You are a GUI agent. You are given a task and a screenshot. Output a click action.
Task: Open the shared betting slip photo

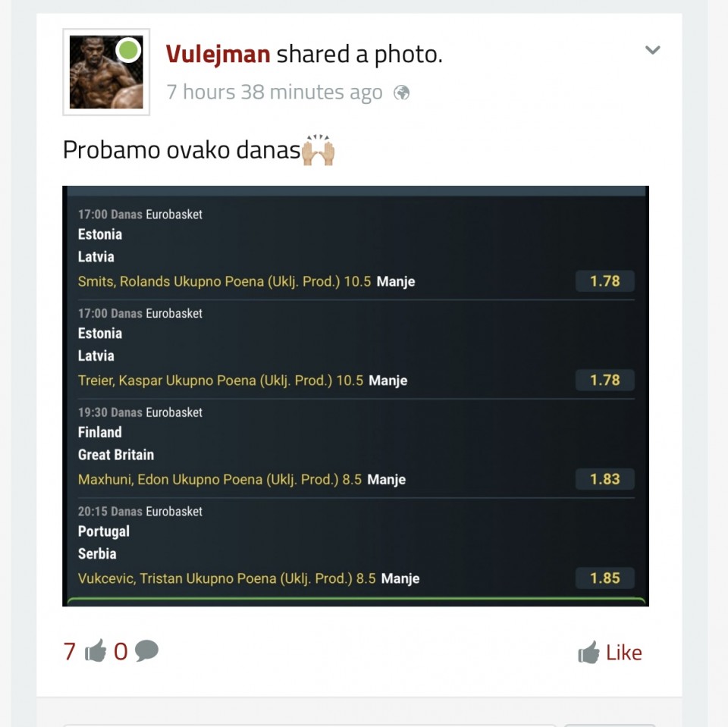[x=356, y=396]
